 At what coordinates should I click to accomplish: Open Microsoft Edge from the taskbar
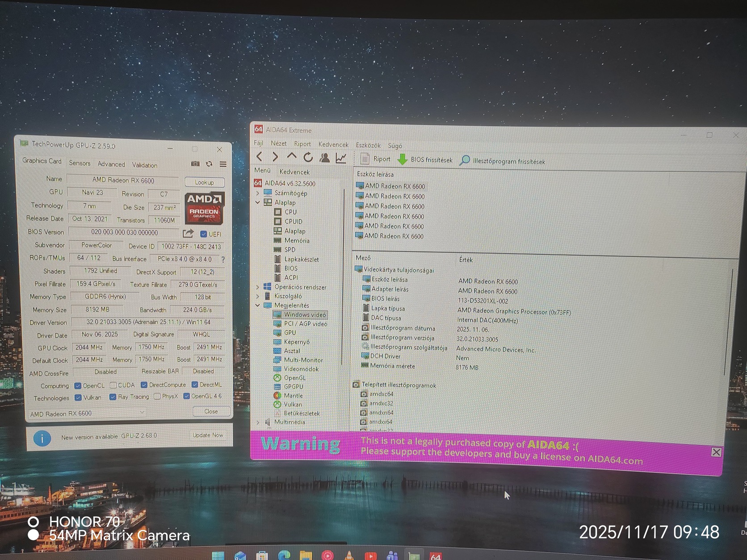(284, 555)
